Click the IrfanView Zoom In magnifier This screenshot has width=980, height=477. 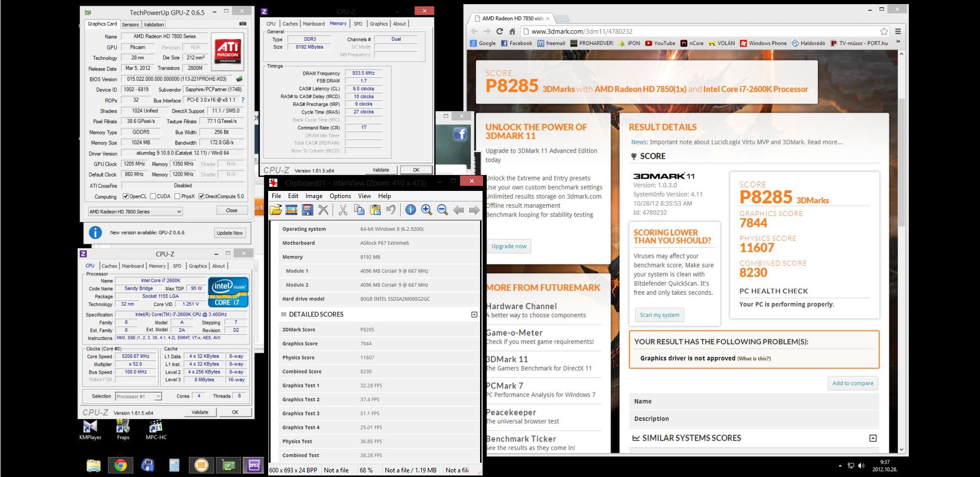tap(426, 209)
